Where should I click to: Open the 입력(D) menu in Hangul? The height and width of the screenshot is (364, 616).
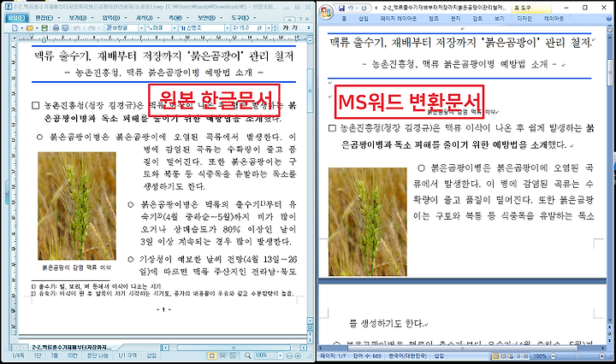coord(111,18)
